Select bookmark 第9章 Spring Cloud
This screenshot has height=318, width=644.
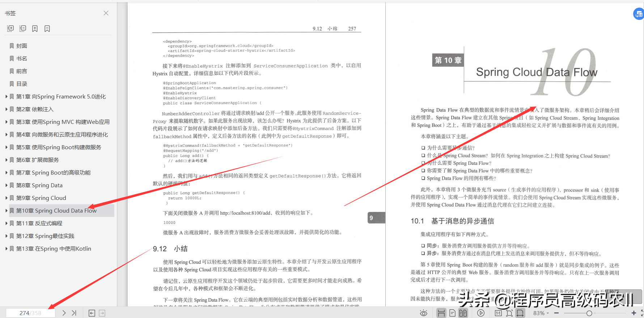point(41,198)
